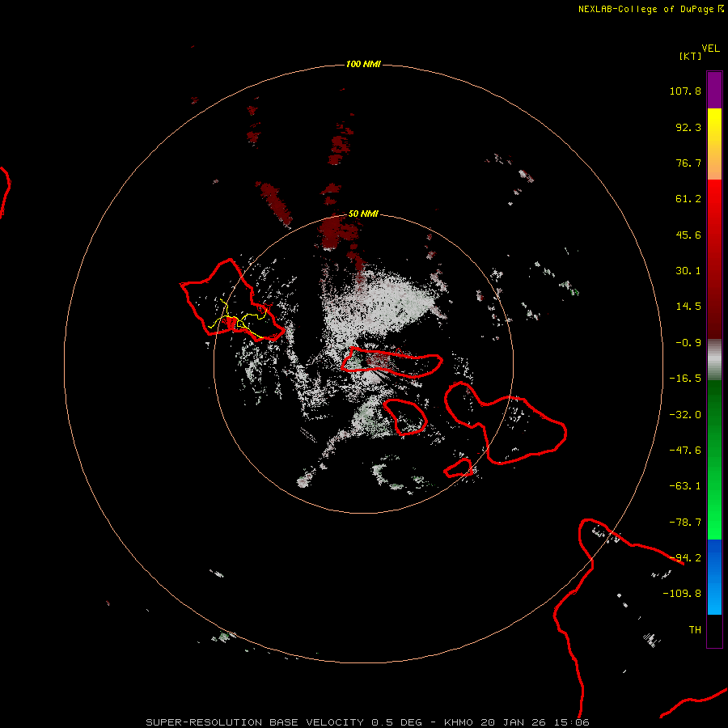This screenshot has height=728, width=728.
Task: Click the -94.2 velocity scale value
Action: pos(685,558)
